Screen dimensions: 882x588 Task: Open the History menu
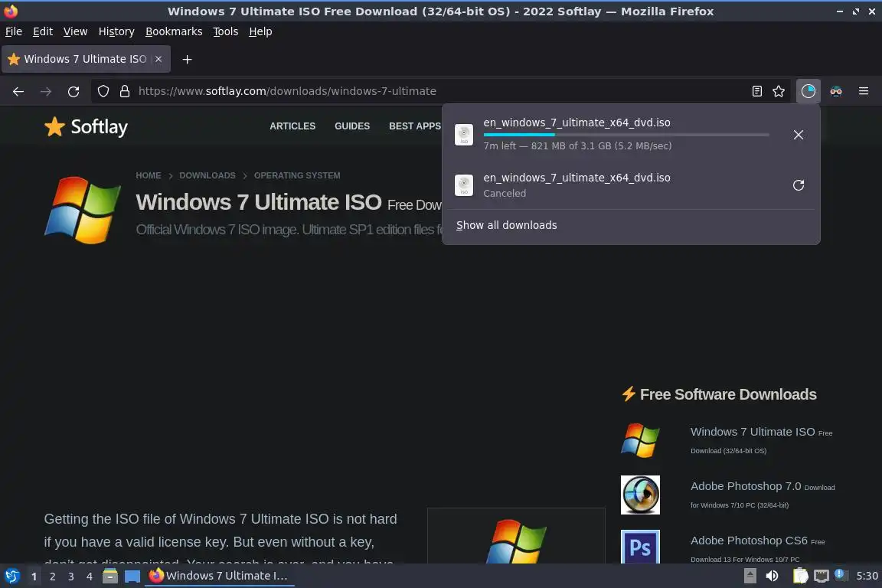(116, 31)
